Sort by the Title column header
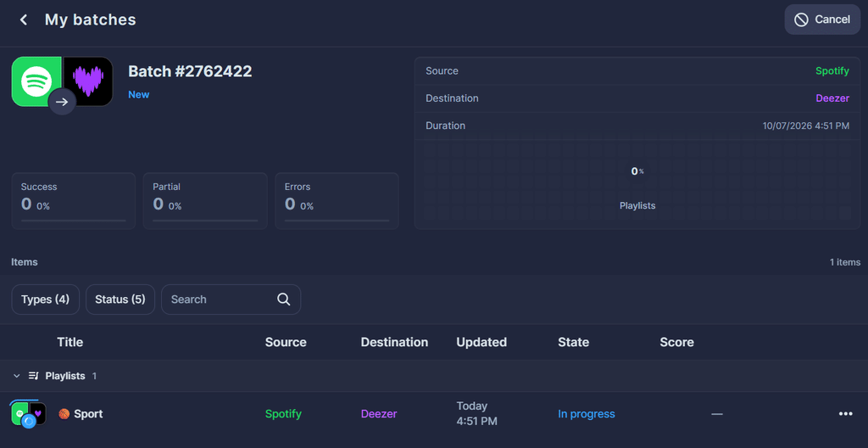This screenshot has height=448, width=868. (x=70, y=342)
